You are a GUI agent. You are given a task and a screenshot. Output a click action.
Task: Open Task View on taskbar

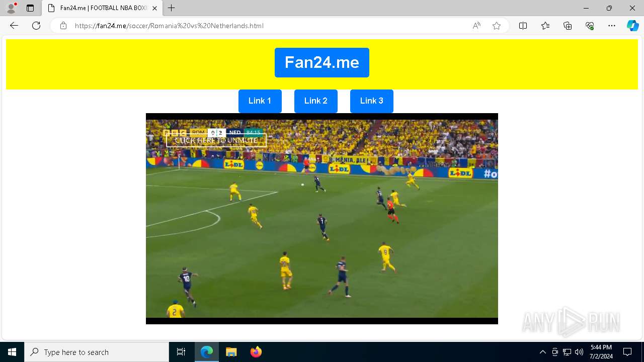(x=181, y=352)
